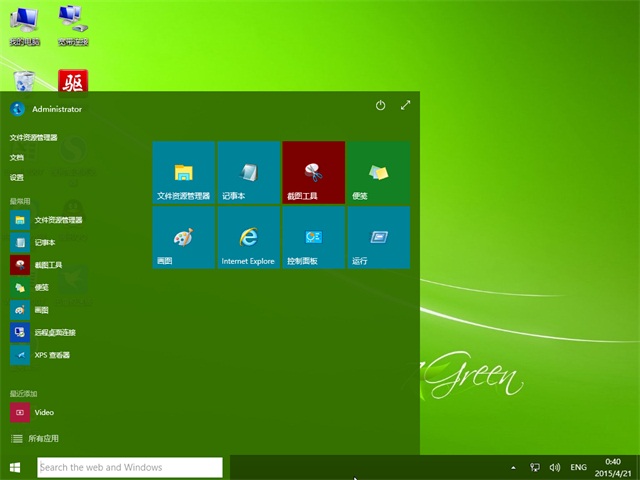Viewport: 640px width, 480px height.
Task: Open 设置 (Settings) link
Action: click(x=17, y=177)
